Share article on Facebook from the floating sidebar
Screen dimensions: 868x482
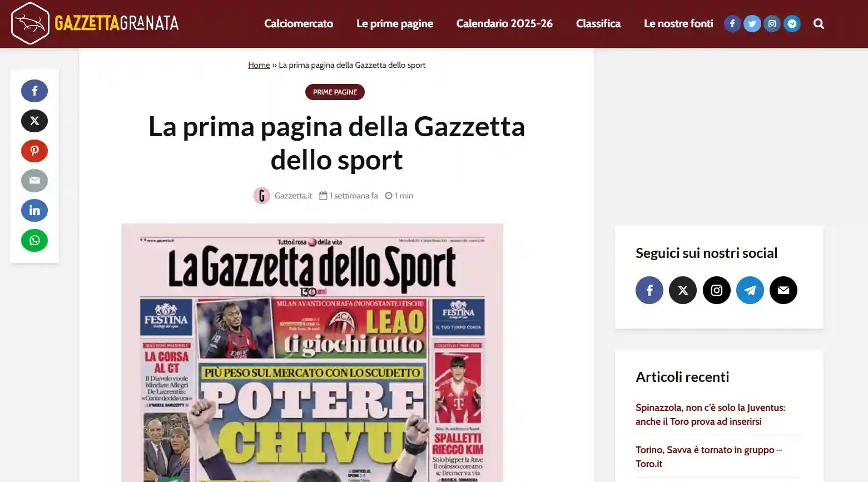(x=34, y=91)
